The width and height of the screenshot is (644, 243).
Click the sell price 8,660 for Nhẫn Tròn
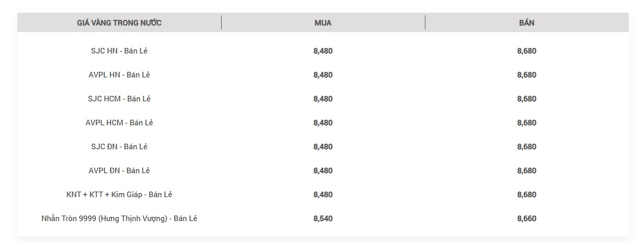coord(527,219)
